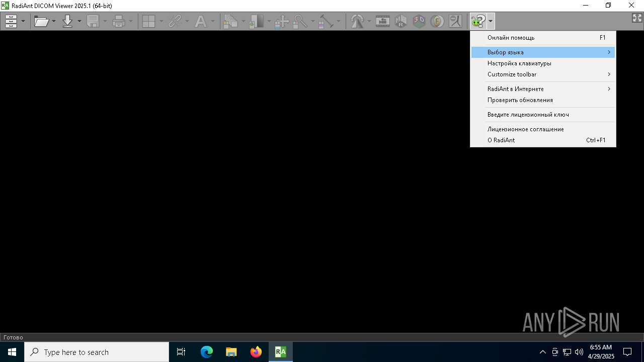Screen dimensions: 644x362
Task: Expand the print icon dropdown arrow
Action: [131, 21]
